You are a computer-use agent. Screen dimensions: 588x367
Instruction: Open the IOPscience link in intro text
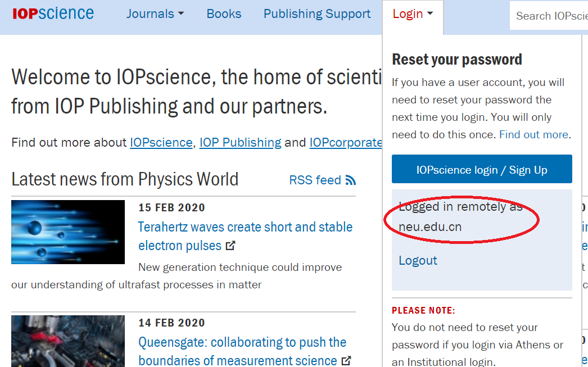(161, 142)
